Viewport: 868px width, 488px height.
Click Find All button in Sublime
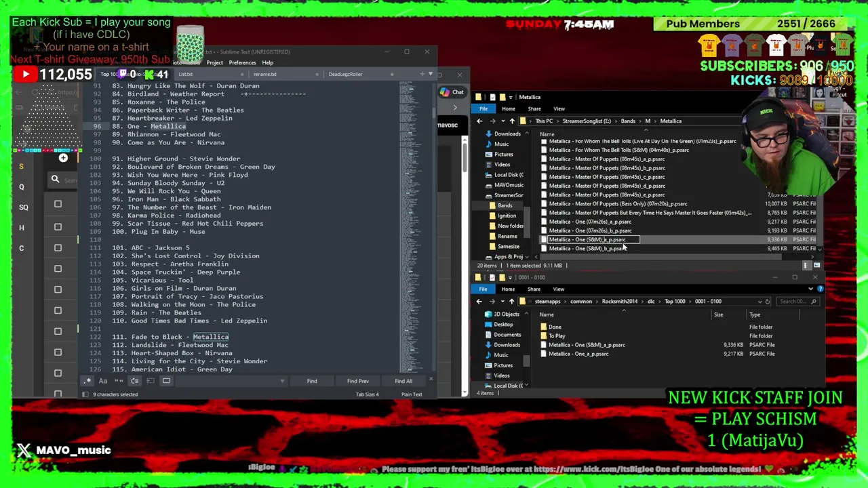click(x=403, y=381)
